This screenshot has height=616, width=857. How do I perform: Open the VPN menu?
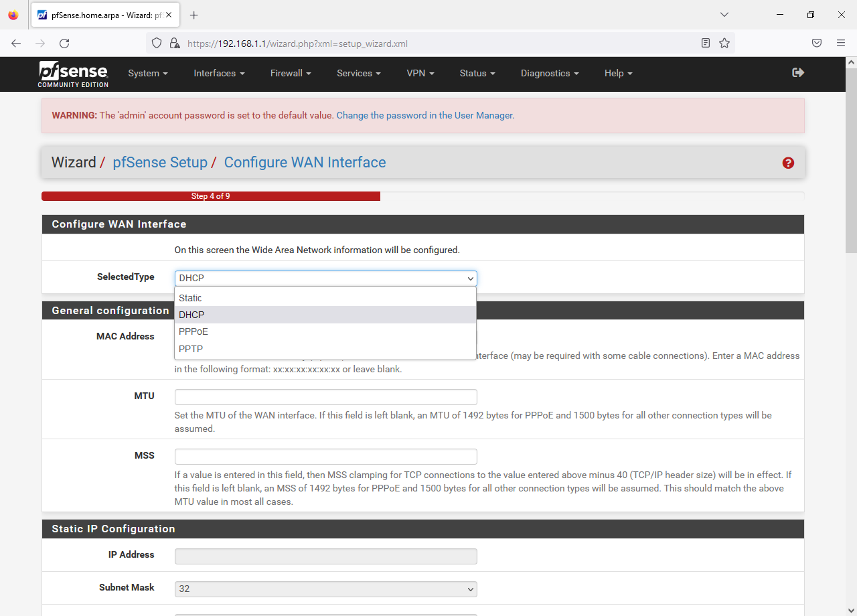(x=420, y=73)
